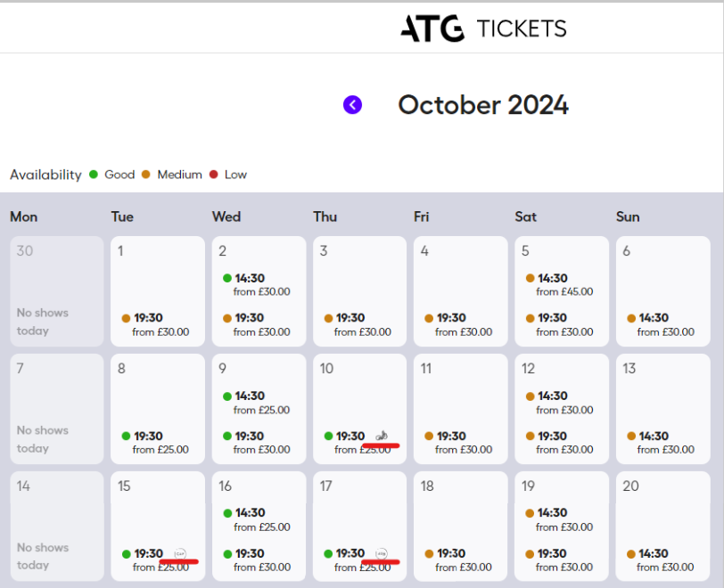Click the October 2024 month heading

click(483, 105)
